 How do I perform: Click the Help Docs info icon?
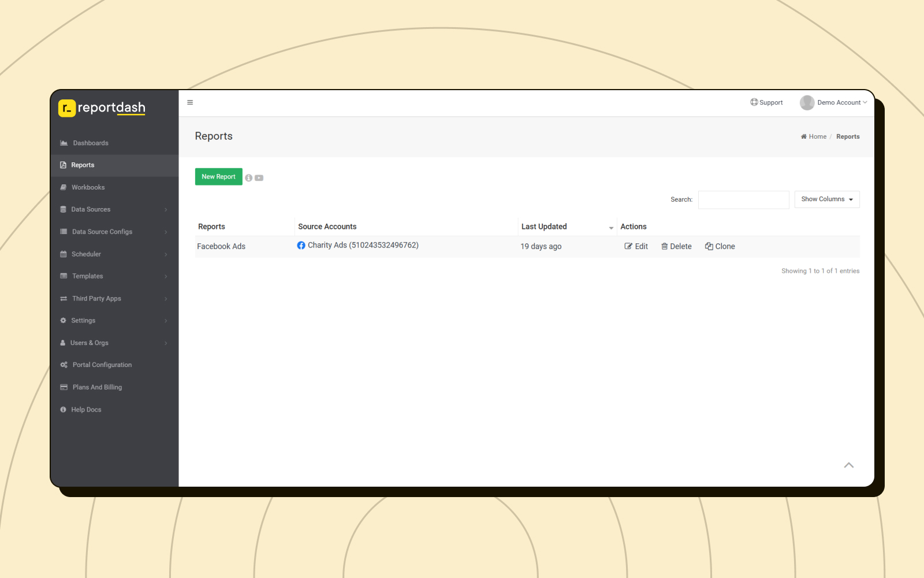64,409
